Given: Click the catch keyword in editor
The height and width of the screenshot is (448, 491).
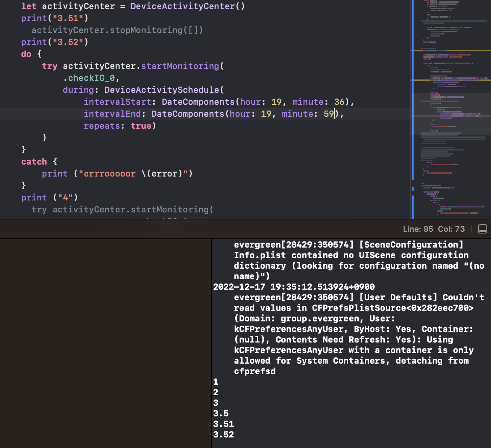Looking at the screenshot, I should coord(34,162).
